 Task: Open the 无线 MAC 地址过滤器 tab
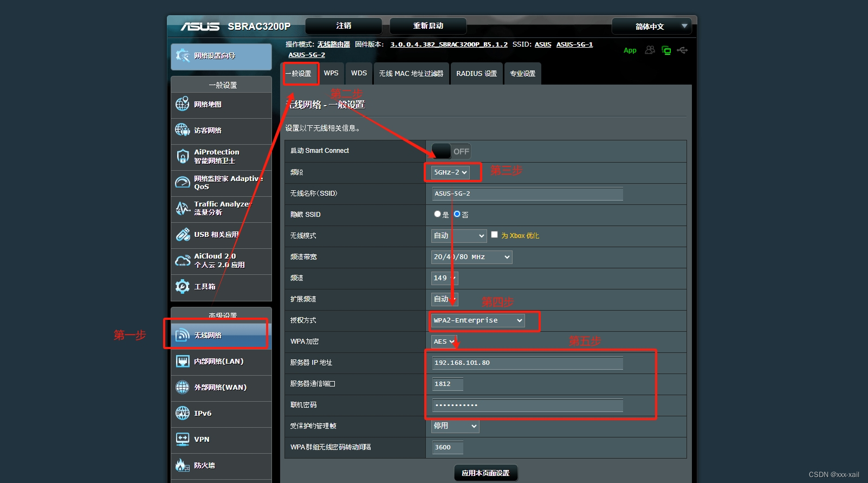(x=411, y=74)
